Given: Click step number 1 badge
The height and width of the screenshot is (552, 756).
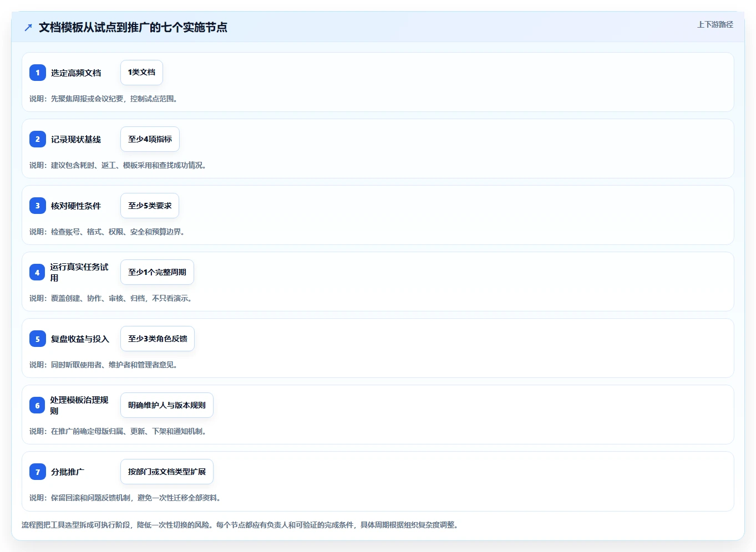Looking at the screenshot, I should [x=38, y=73].
